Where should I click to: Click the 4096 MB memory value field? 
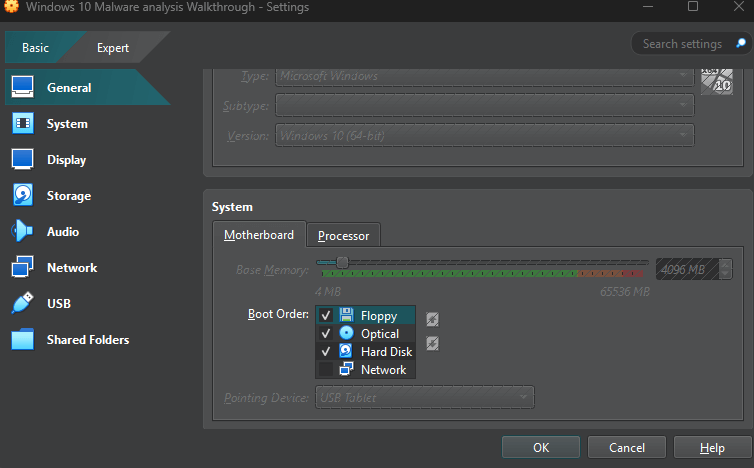[x=687, y=269]
